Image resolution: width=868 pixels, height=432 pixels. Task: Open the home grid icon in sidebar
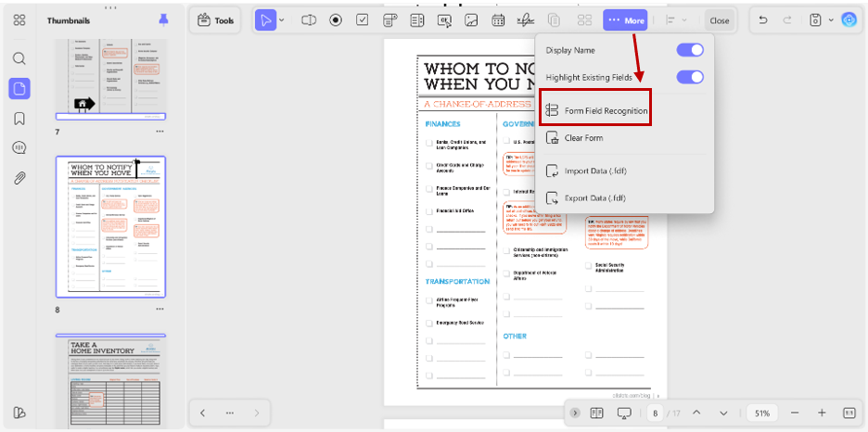click(x=19, y=20)
